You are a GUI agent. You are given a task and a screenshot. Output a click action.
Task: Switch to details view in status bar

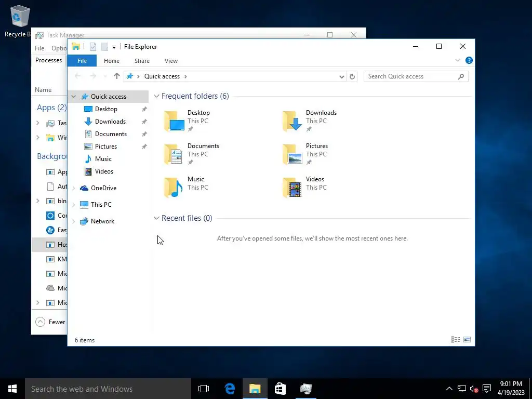(455, 339)
